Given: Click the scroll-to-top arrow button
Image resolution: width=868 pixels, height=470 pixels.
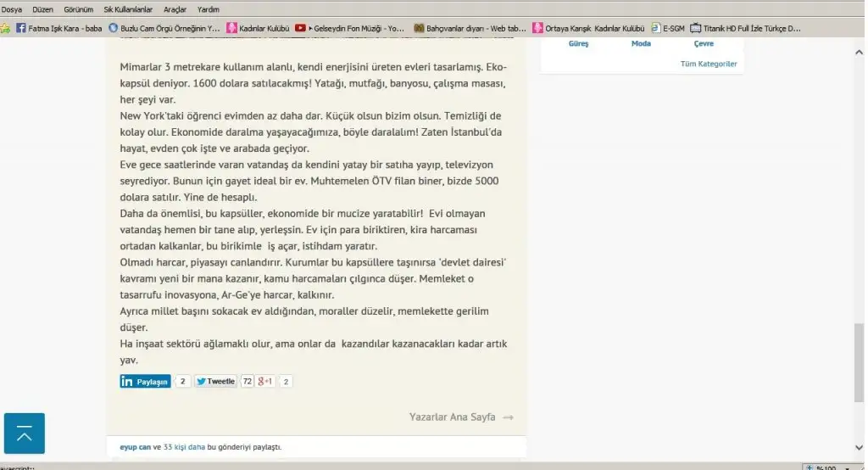Looking at the screenshot, I should coord(24,434).
